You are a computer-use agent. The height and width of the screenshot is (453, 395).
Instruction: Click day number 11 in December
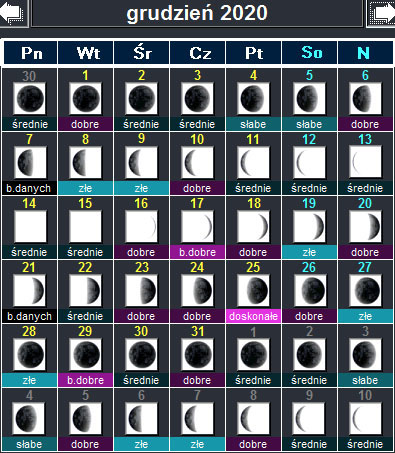pos(253,139)
